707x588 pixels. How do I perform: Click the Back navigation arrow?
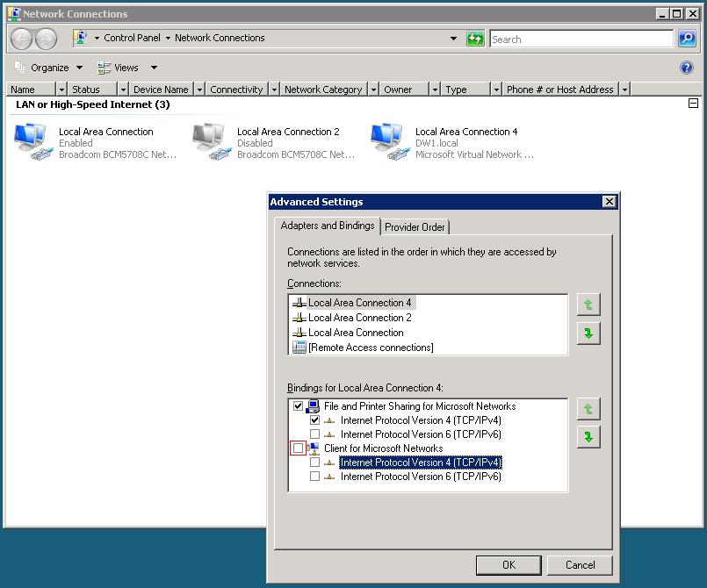(x=21, y=39)
